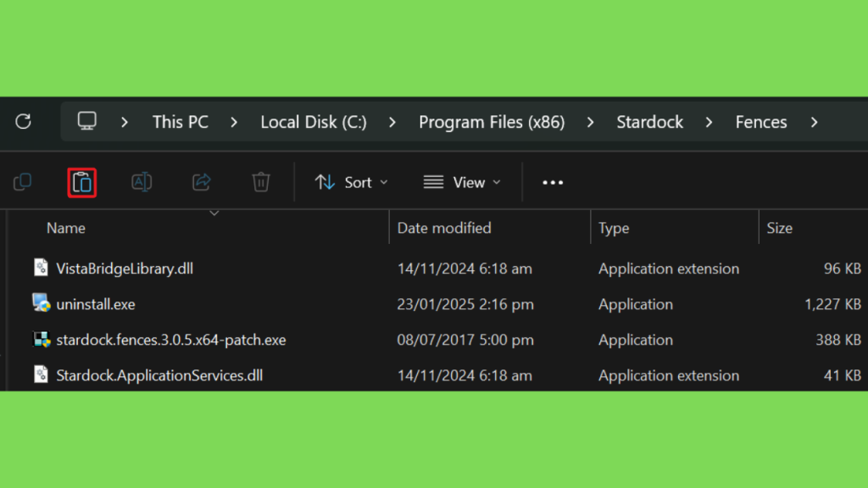Click the Stardock.ApplicationServices.dll file icon
The height and width of the screenshot is (488, 868).
tap(41, 374)
